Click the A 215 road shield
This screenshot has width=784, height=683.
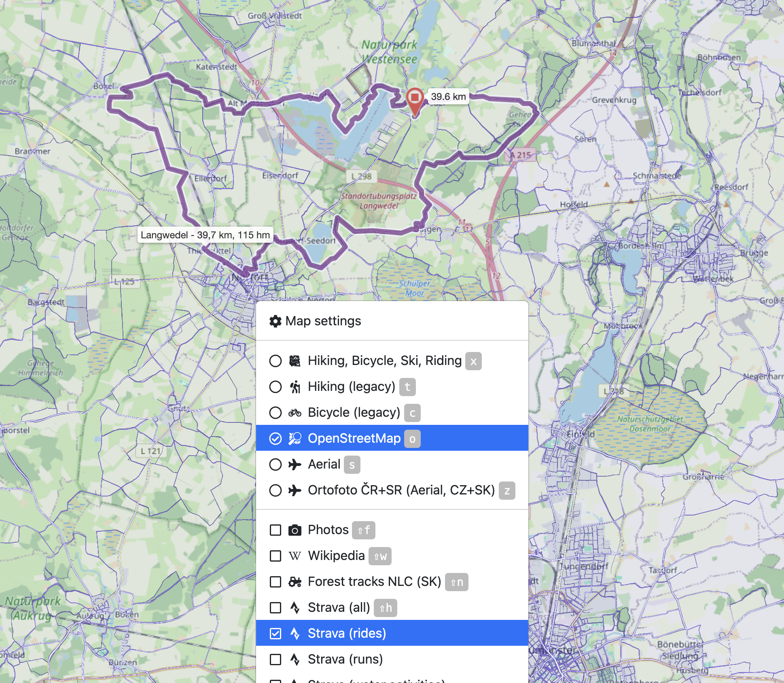coord(521,155)
